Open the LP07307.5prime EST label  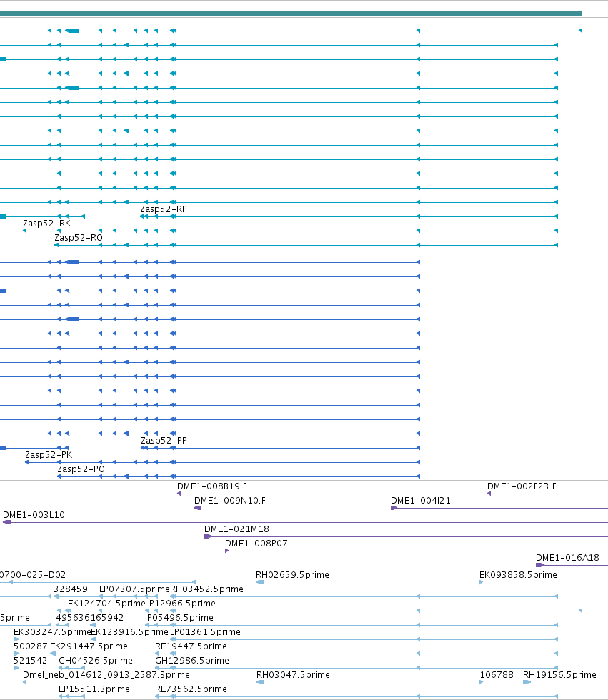pyautogui.click(x=134, y=589)
